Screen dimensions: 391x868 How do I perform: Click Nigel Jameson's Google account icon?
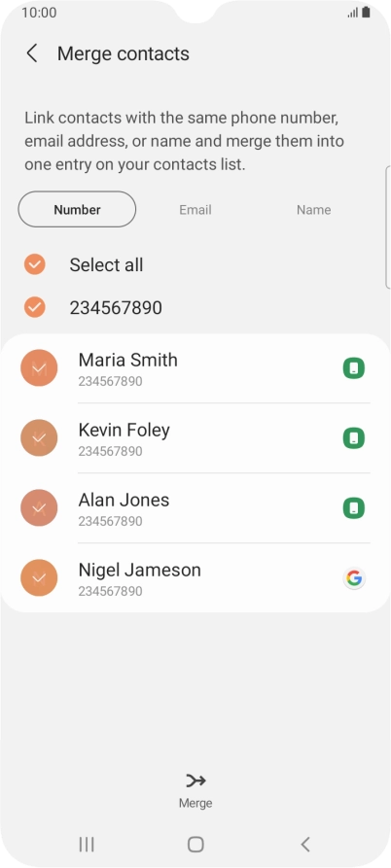point(354,578)
